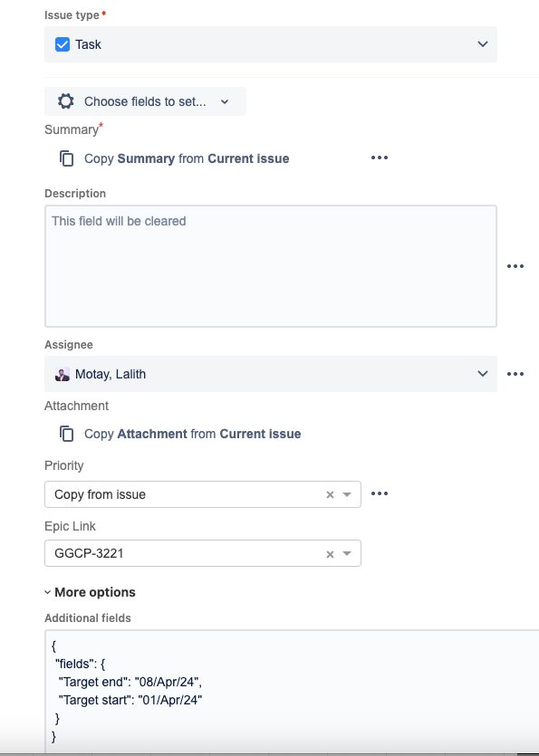
Task: Click Copy Summary from Current issue text
Action: 187,158
